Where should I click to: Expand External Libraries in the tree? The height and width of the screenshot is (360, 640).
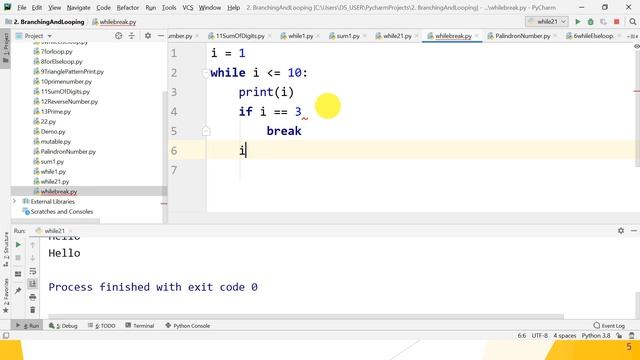pos(15,201)
